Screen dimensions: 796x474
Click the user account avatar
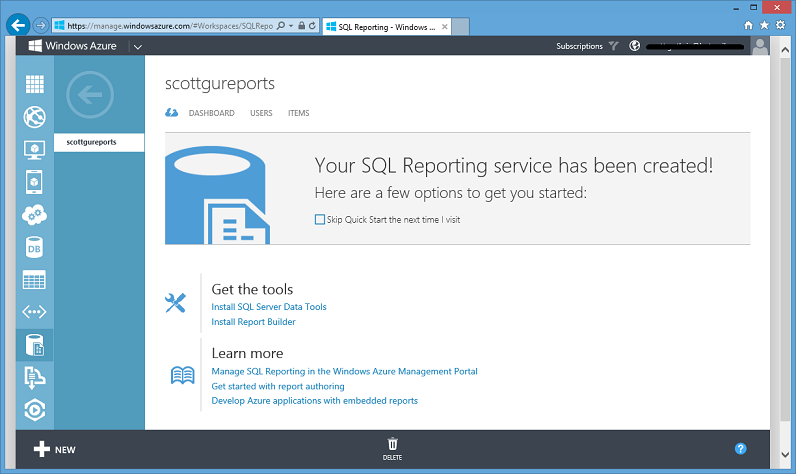coord(760,46)
